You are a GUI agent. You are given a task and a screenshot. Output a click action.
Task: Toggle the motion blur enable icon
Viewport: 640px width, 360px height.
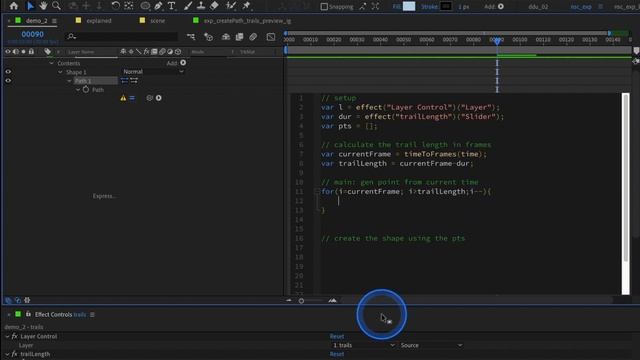point(253,37)
